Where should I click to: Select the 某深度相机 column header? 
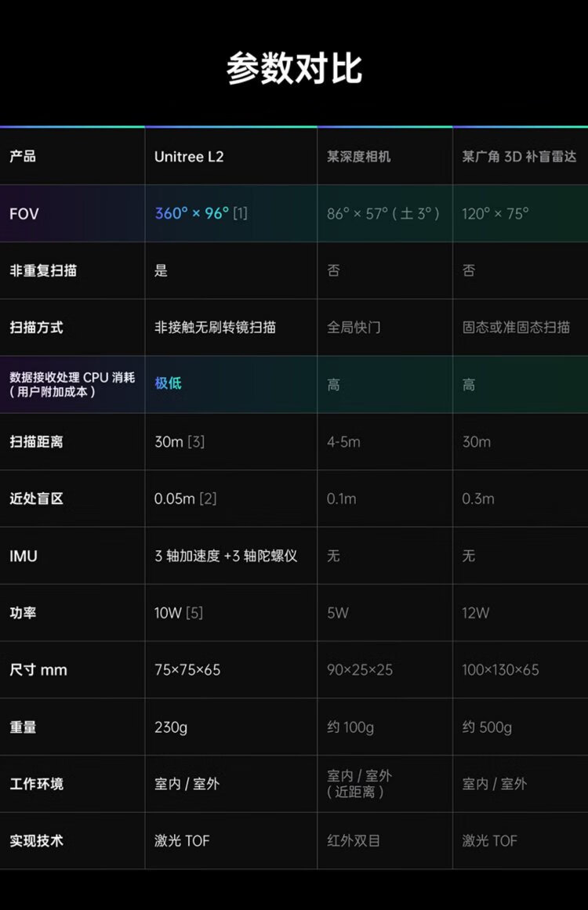(358, 157)
